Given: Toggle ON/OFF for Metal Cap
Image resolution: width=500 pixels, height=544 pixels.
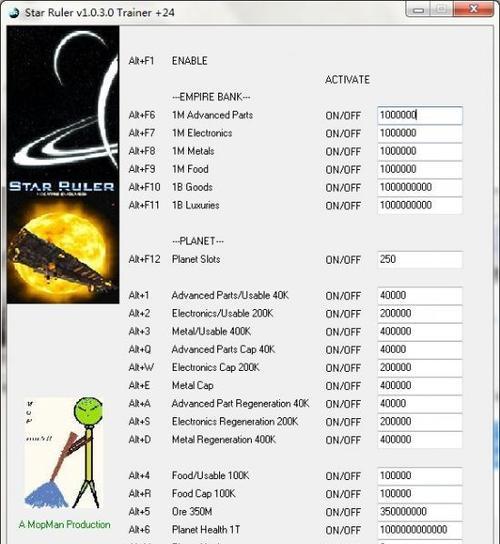Looking at the screenshot, I should [343, 386].
